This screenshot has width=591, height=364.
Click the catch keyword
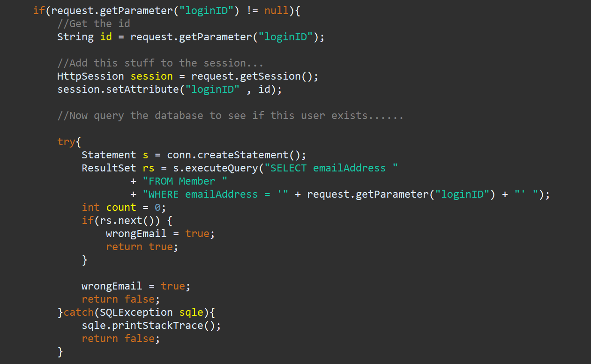tap(78, 312)
